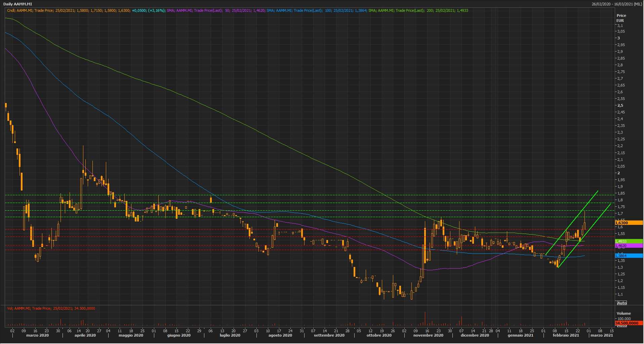The height and width of the screenshot is (344, 644).
Task: Click the Auto button on the price axis
Action: click(622, 303)
